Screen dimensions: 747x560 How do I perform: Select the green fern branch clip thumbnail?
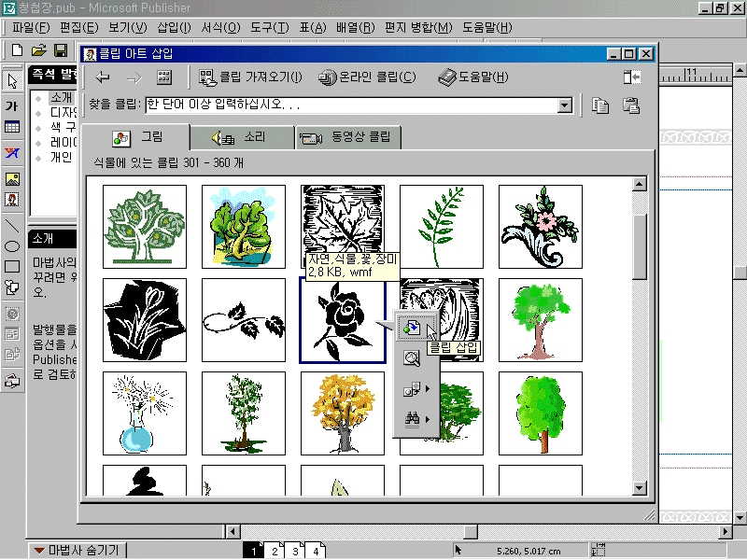click(x=442, y=227)
